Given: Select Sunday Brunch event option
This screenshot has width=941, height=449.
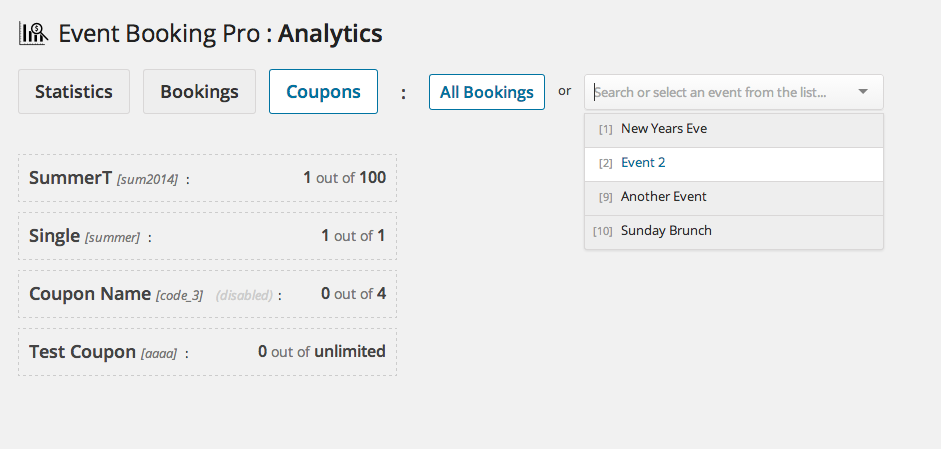Looking at the screenshot, I should point(734,231).
